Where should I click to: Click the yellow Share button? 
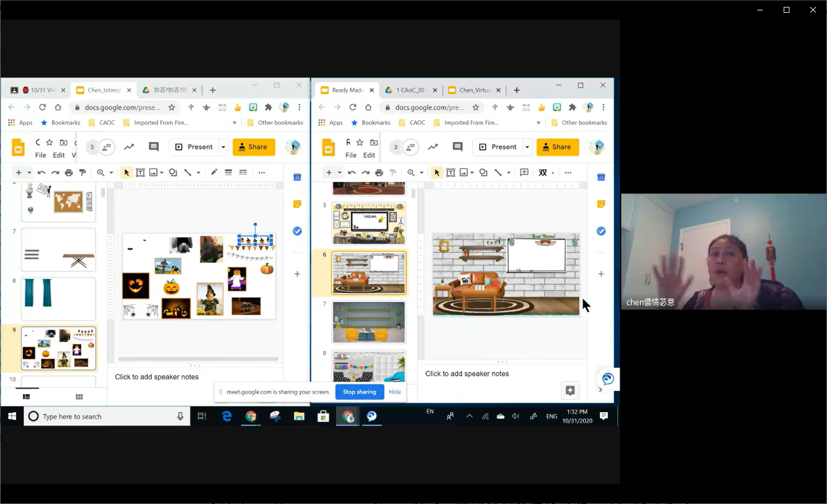pyautogui.click(x=254, y=147)
